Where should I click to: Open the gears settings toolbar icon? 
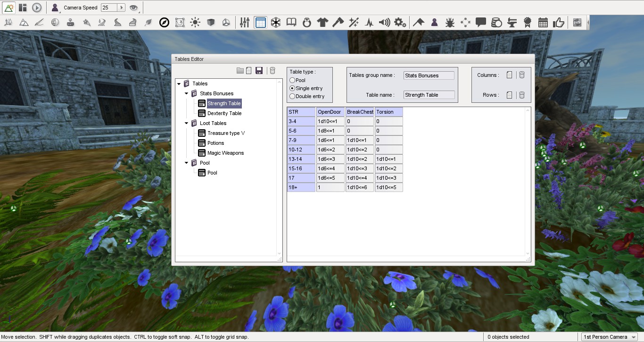[x=400, y=22]
